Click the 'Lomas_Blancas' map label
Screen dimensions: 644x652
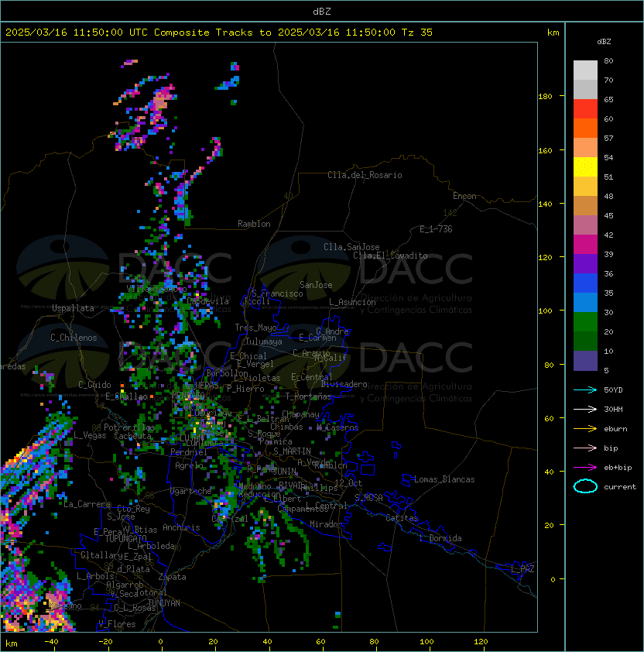(444, 479)
